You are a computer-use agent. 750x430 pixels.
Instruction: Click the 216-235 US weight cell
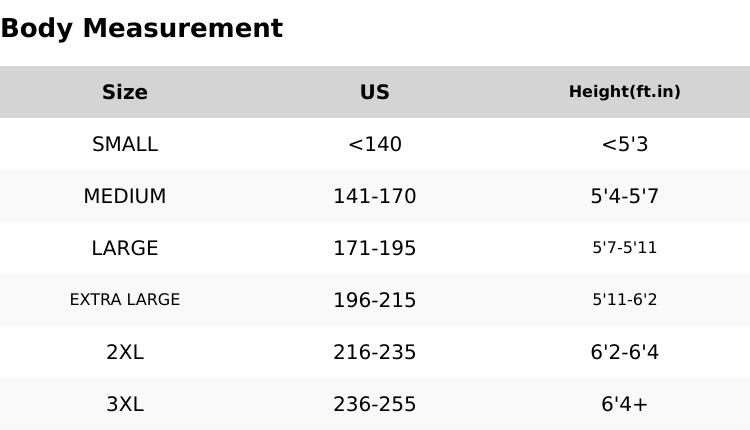coord(375,352)
